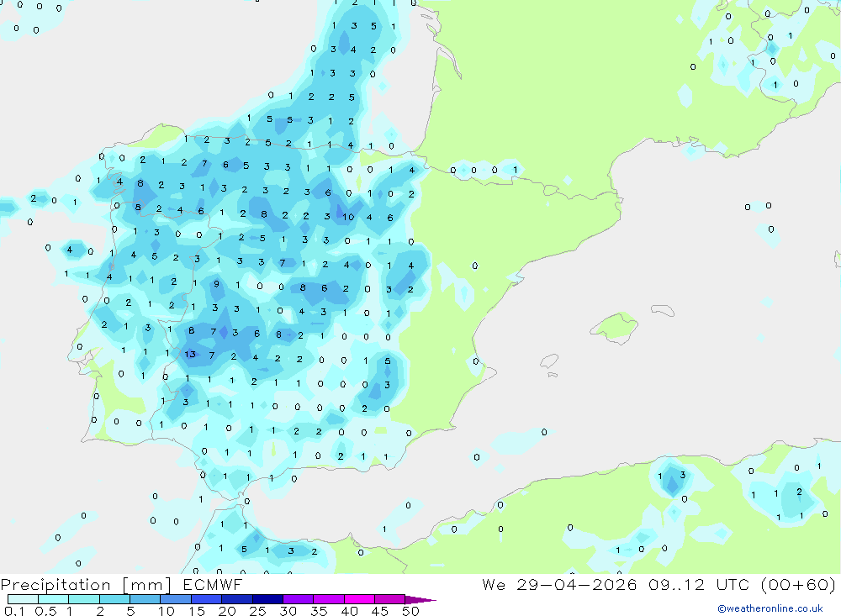
Task: Click the '13' precipitation value on map
Action: click(190, 355)
